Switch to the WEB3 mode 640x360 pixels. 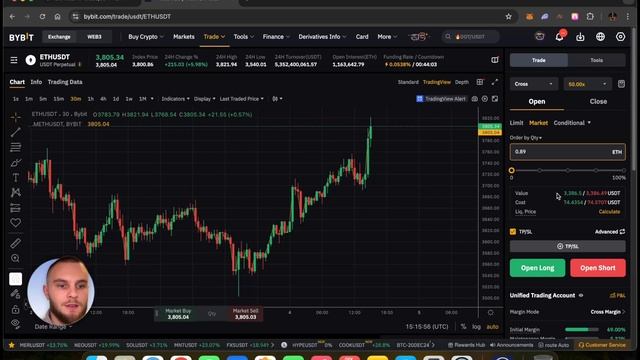[94, 37]
